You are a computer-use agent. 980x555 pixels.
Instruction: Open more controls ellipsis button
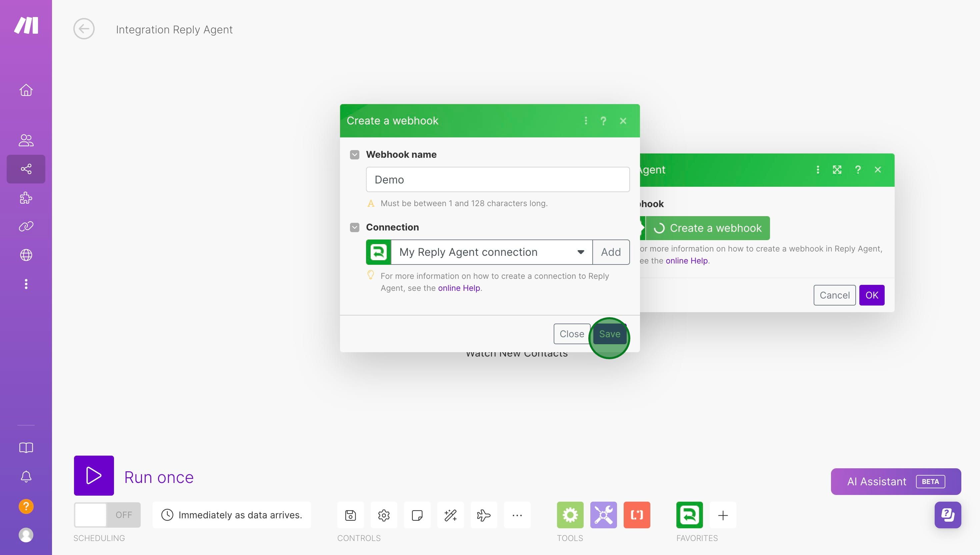[x=517, y=515]
